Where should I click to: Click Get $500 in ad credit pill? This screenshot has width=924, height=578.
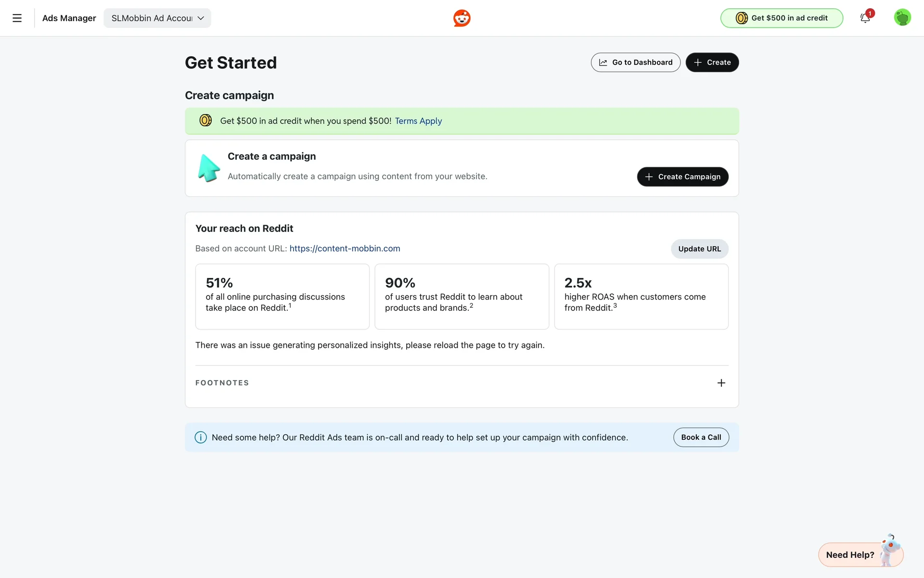tap(782, 18)
